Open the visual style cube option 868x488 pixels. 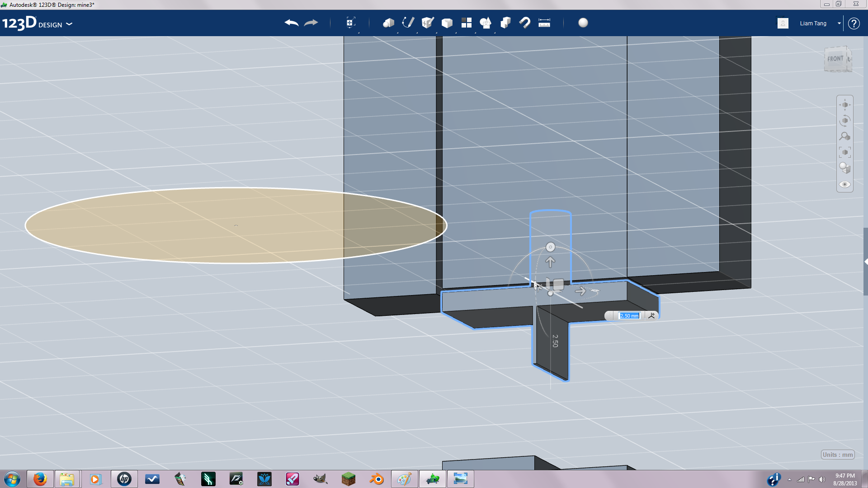tap(845, 168)
